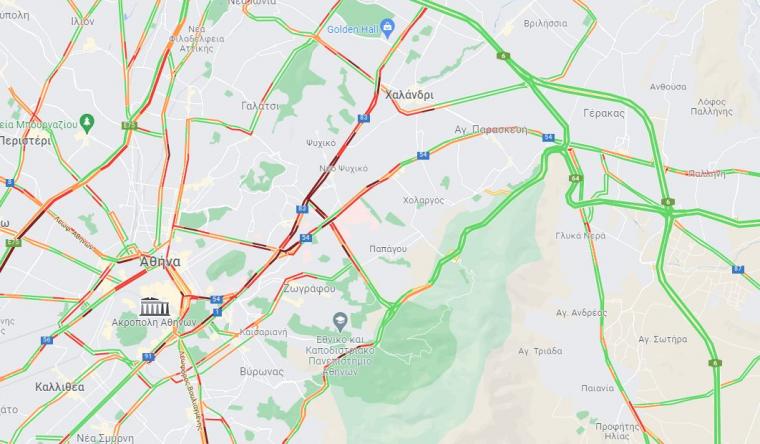Click the Golden Hall shopping bag icon
The height and width of the screenshot is (444, 760).
[387, 29]
